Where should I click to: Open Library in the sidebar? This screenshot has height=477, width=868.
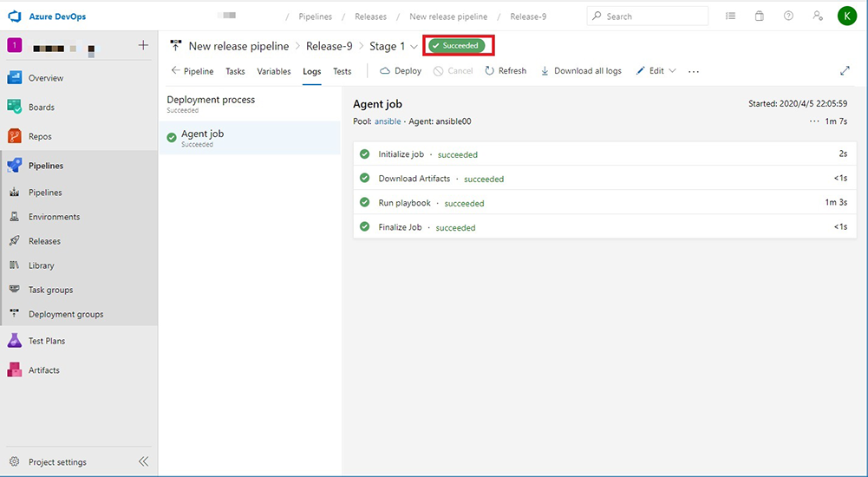pyautogui.click(x=42, y=265)
